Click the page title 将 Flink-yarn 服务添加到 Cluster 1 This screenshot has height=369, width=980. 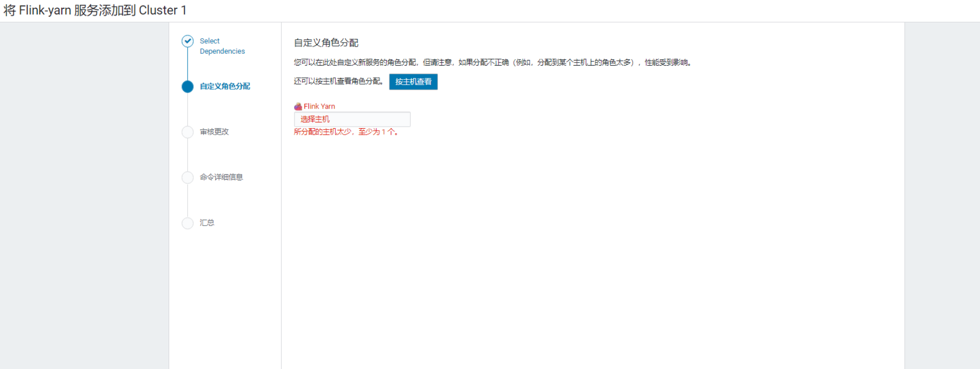[95, 10]
